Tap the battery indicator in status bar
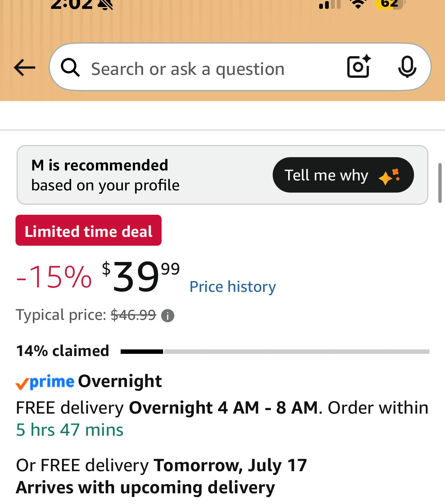Screen dimensions: 445x504 [390, 4]
